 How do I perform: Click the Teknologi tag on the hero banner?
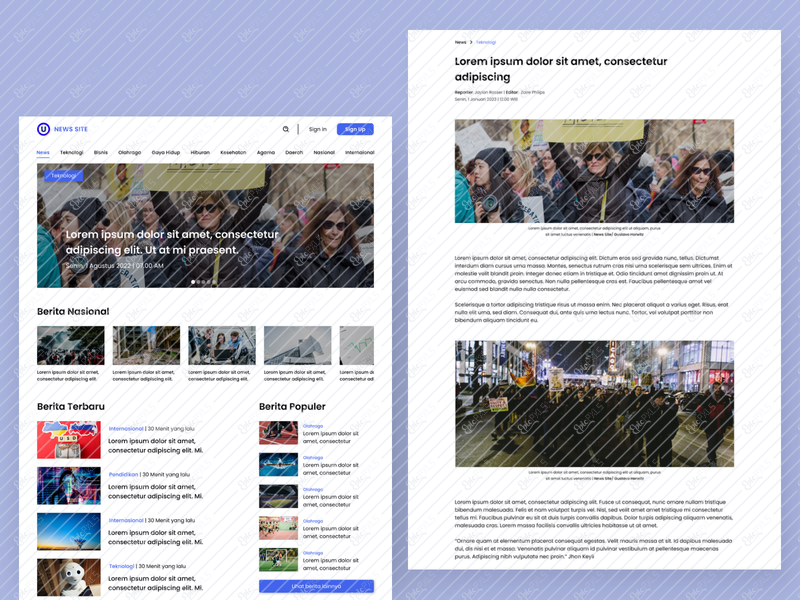pos(64,176)
